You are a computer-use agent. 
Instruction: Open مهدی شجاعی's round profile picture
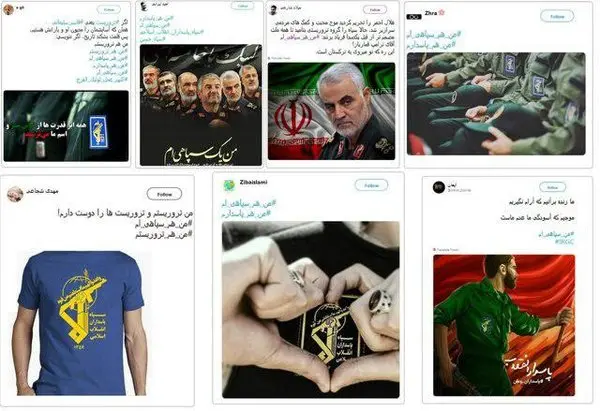[15, 194]
